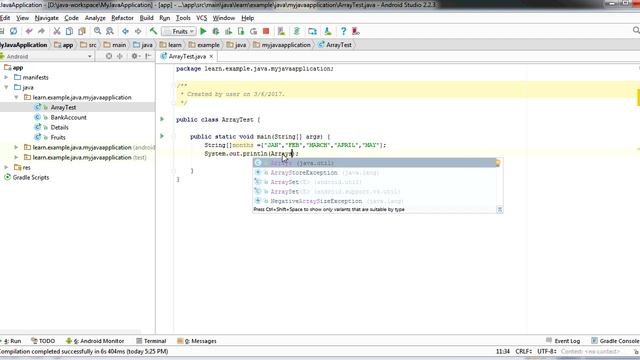Open Gradle Console

click(x=615, y=341)
